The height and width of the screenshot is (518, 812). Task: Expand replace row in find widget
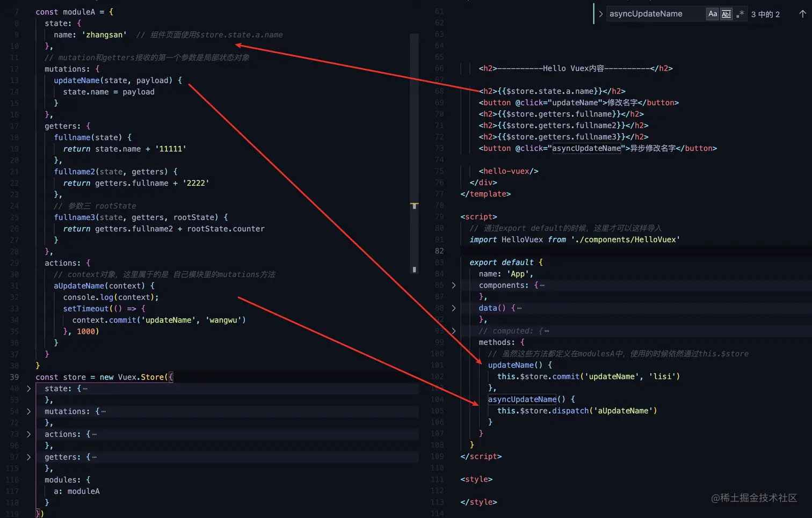point(600,14)
